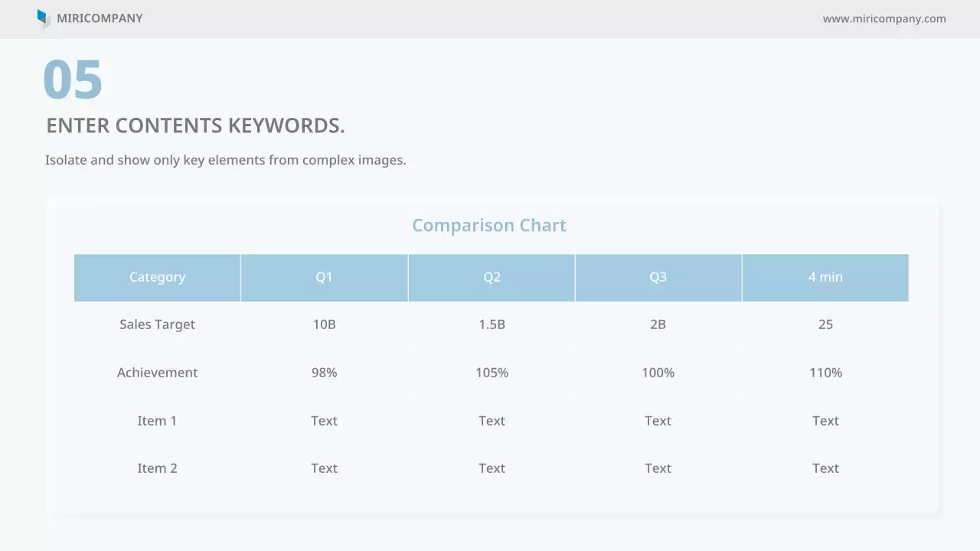Click the large 05 slide number
The height and width of the screenshot is (551, 980).
(73, 80)
